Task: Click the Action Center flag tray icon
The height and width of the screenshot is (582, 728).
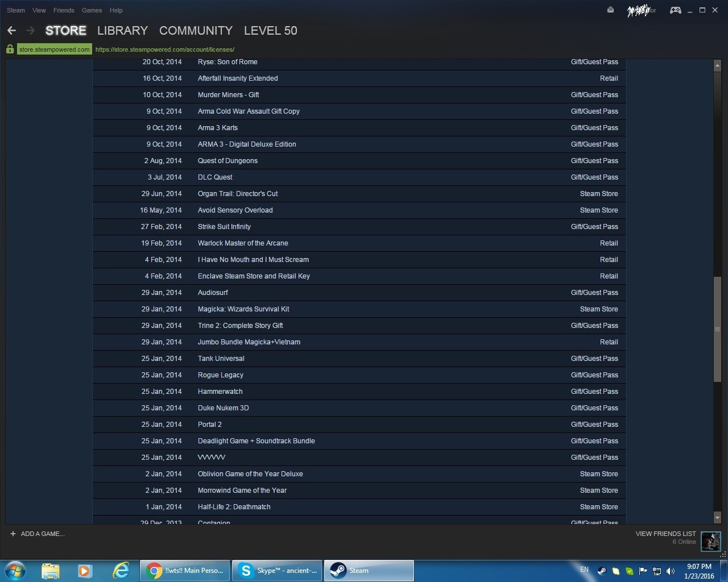Action: [x=643, y=571]
